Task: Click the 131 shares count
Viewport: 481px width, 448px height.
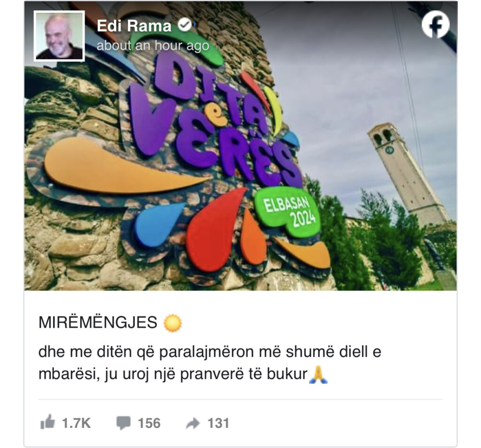Action: point(218,423)
